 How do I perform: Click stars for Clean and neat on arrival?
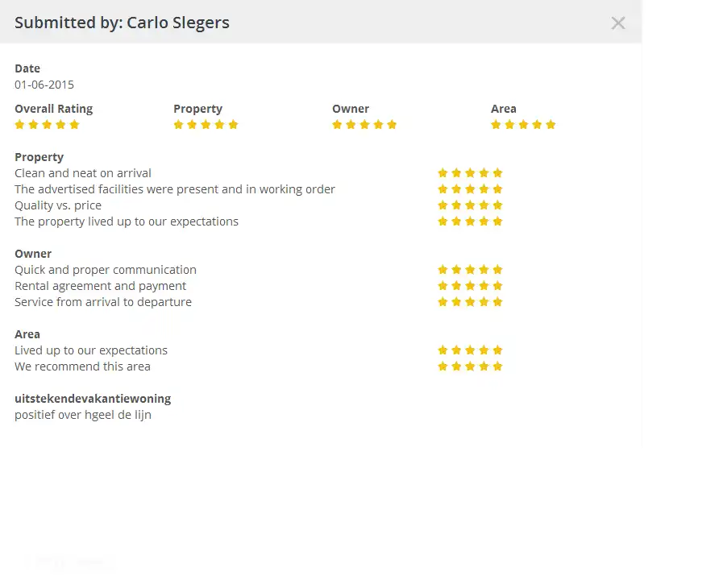[470, 173]
